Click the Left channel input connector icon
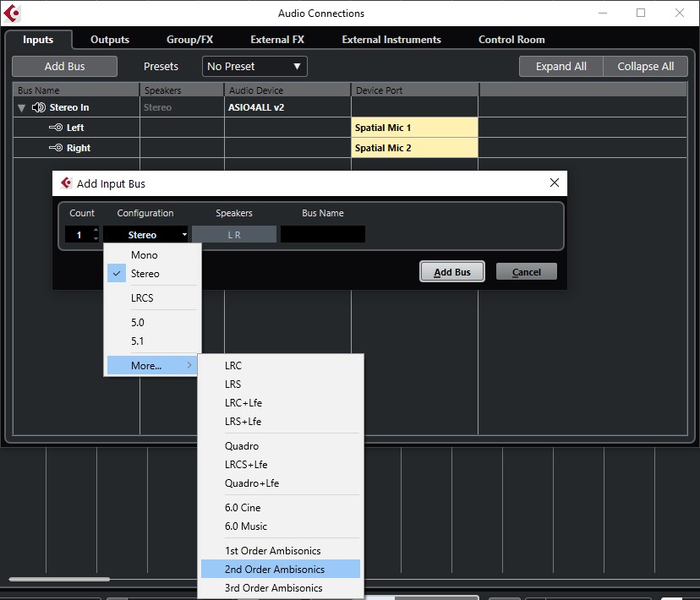This screenshot has height=600, width=700. click(x=55, y=128)
